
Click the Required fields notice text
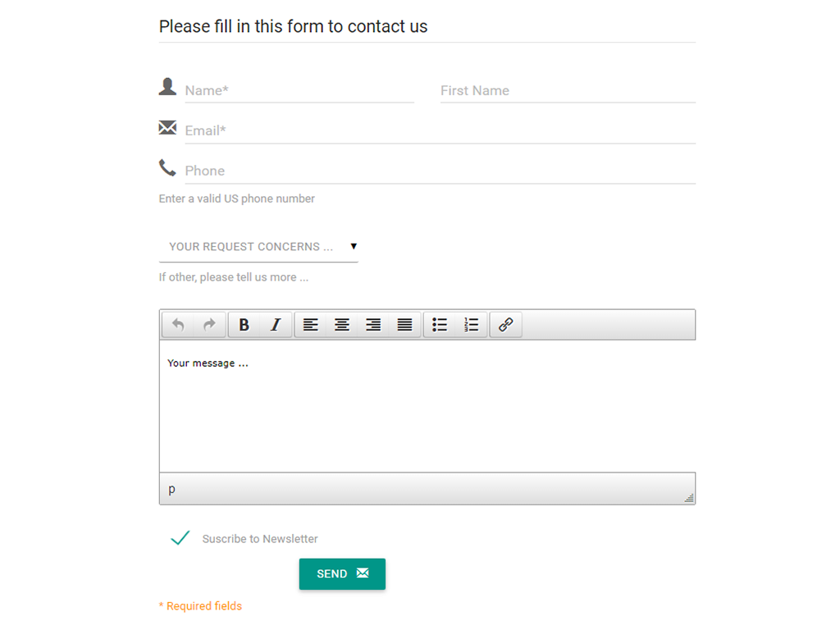(200, 605)
